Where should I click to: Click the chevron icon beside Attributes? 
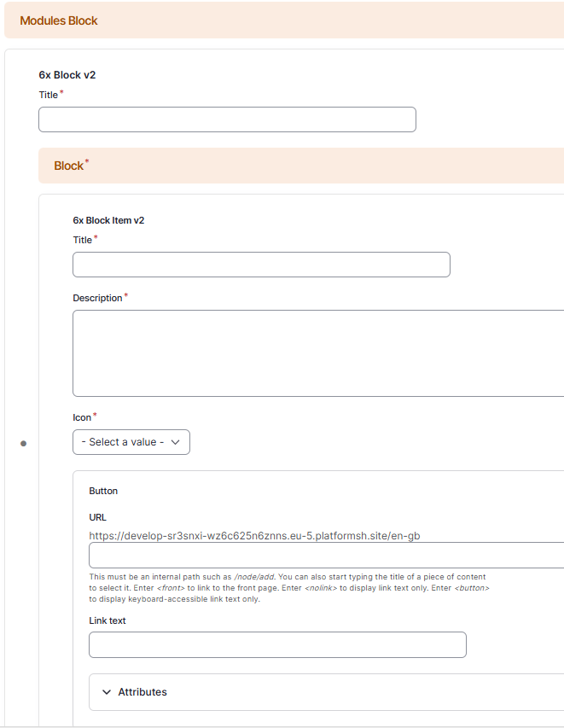(107, 692)
